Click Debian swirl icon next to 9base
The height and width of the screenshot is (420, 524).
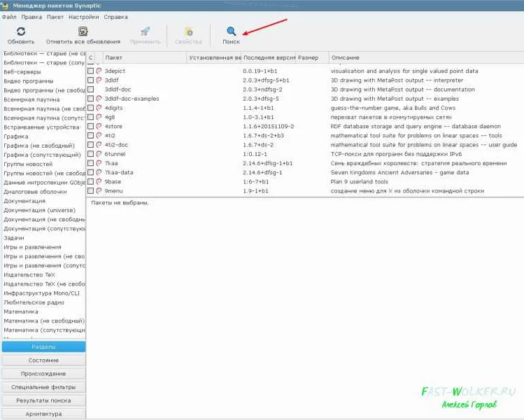tap(99, 181)
